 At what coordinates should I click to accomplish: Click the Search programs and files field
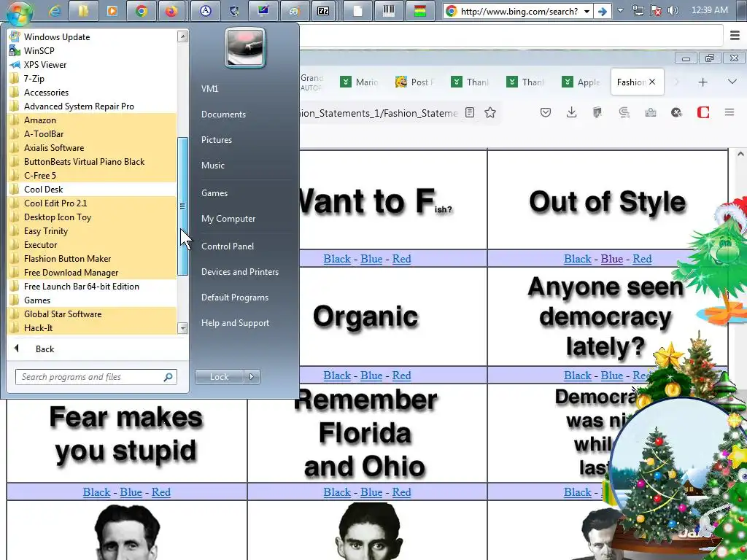coord(96,377)
